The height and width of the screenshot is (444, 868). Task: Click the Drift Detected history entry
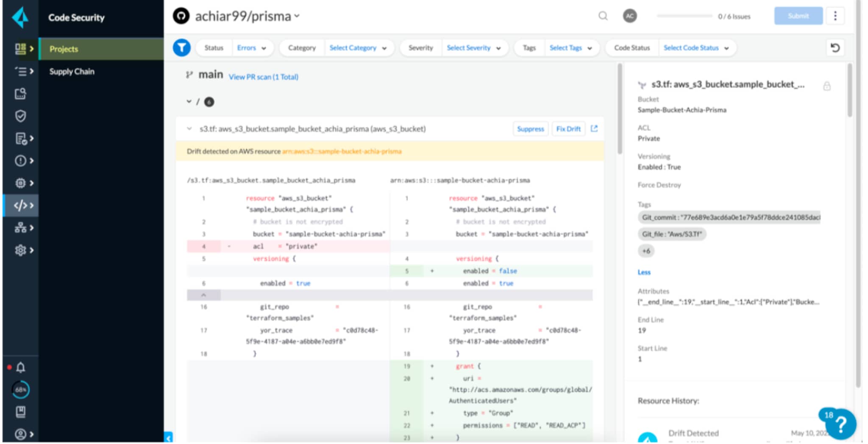pyautogui.click(x=693, y=433)
